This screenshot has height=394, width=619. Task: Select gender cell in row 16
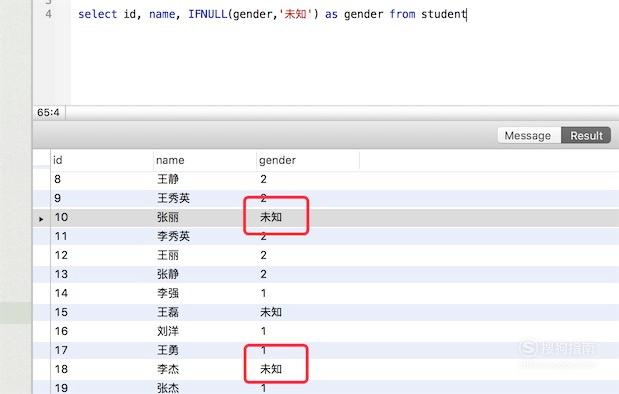(x=263, y=331)
